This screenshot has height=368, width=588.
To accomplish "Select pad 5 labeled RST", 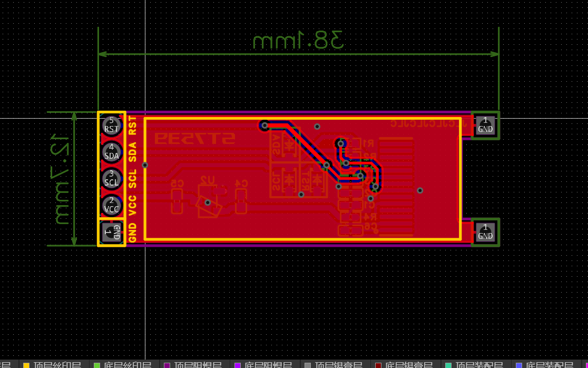I will 111,125.
